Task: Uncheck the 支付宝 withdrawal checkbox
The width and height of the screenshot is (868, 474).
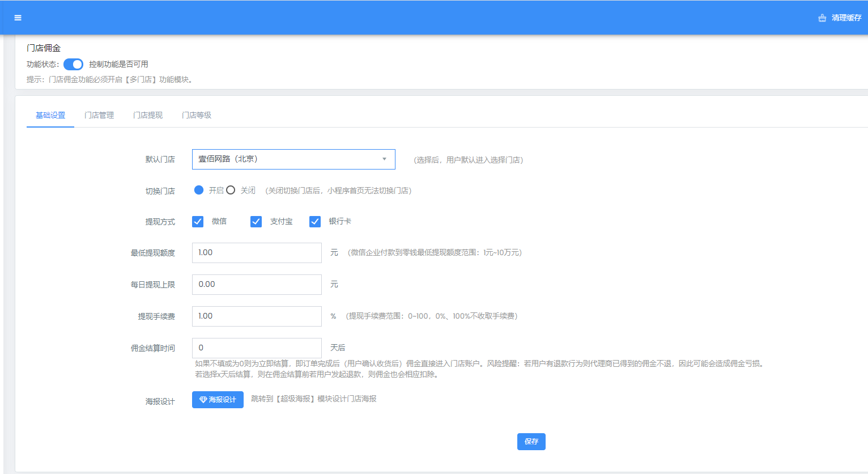Action: (x=256, y=222)
